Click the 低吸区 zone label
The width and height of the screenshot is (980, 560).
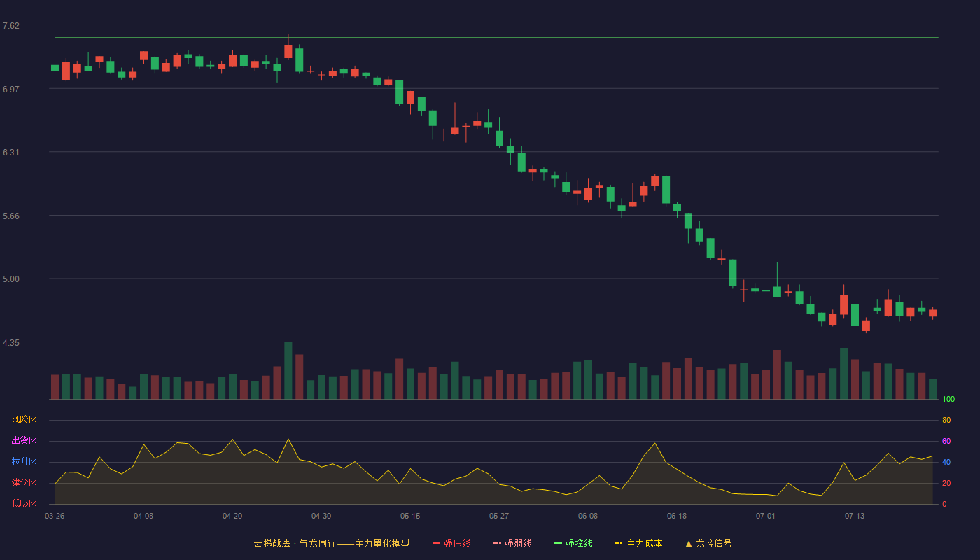coord(24,504)
